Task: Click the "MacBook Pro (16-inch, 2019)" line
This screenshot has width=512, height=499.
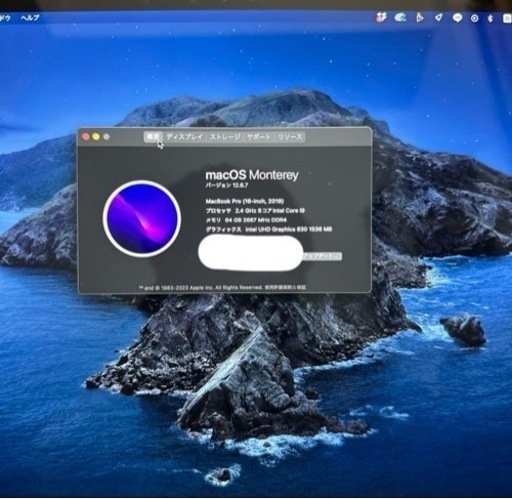Action: (245, 201)
